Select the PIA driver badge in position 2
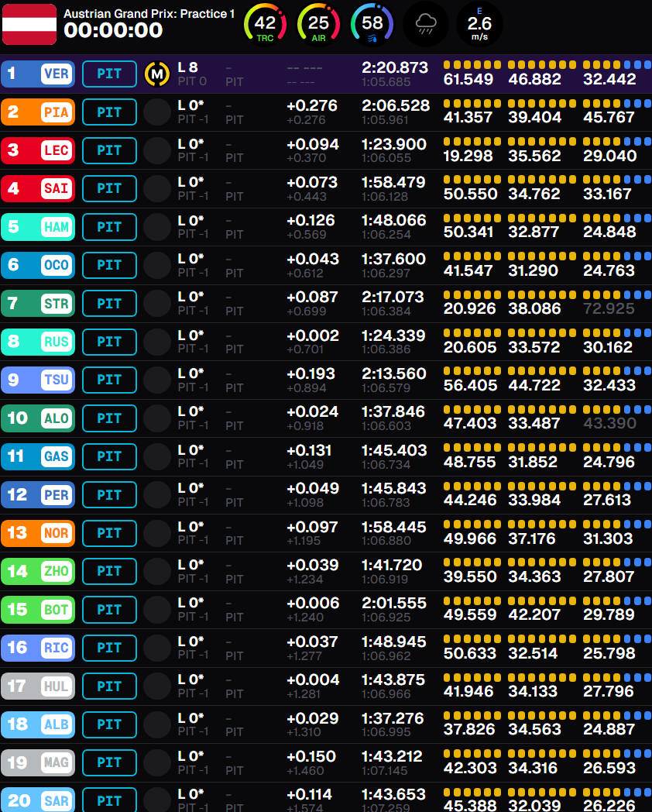 (38, 112)
